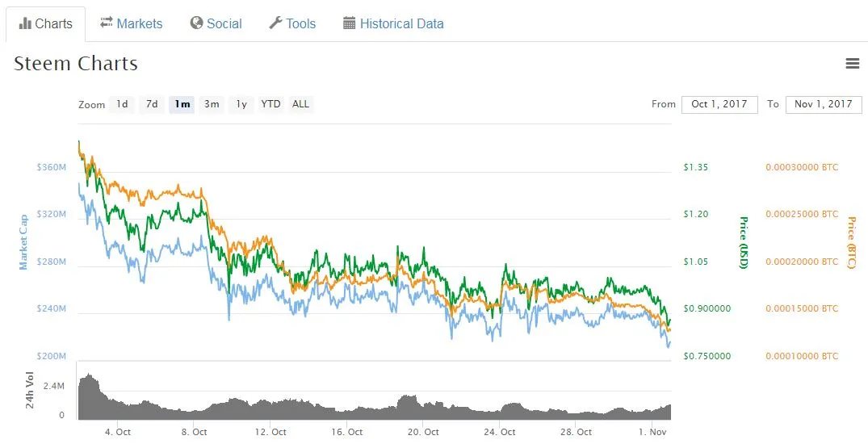Screen dimensions: 868x444
Task: Click the Price (BTC) axis label
Action: pyautogui.click(x=851, y=242)
